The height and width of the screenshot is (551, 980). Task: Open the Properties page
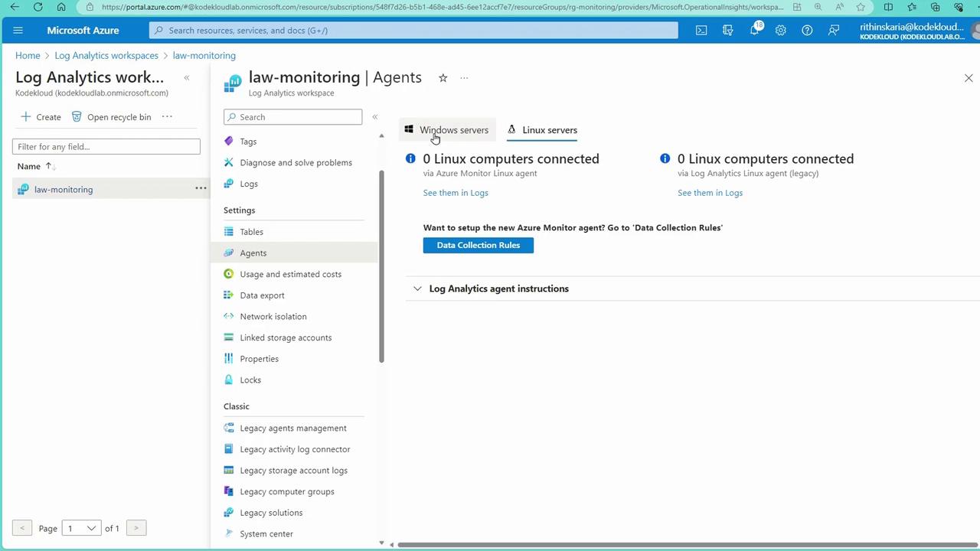pos(259,359)
